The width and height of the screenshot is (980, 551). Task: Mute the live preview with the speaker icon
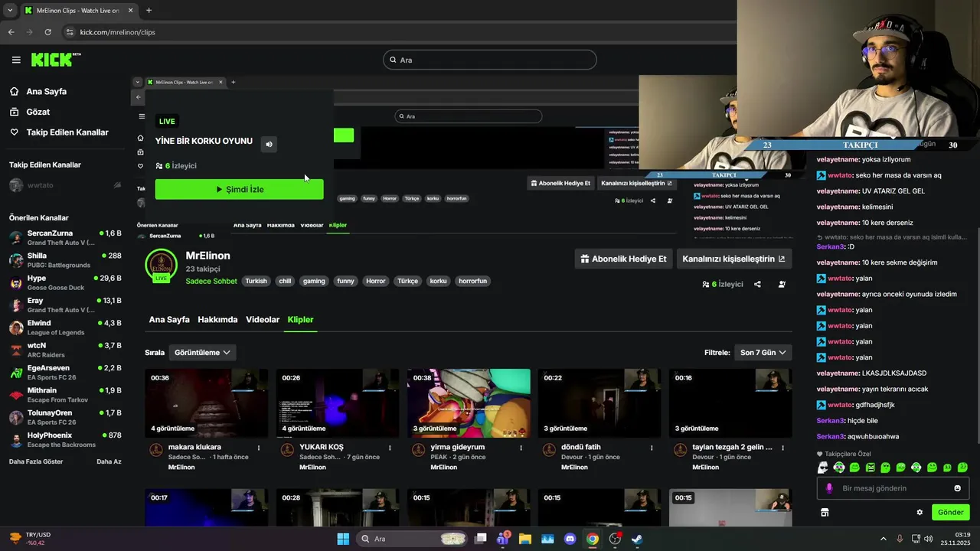point(269,144)
